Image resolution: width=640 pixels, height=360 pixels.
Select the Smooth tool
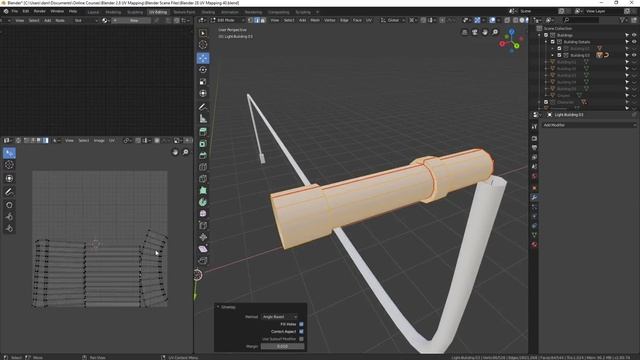(x=203, y=213)
